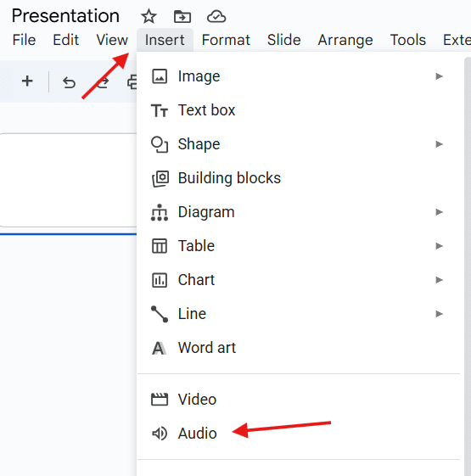
Task: Check the cloud save status icon
Action: pos(216,17)
